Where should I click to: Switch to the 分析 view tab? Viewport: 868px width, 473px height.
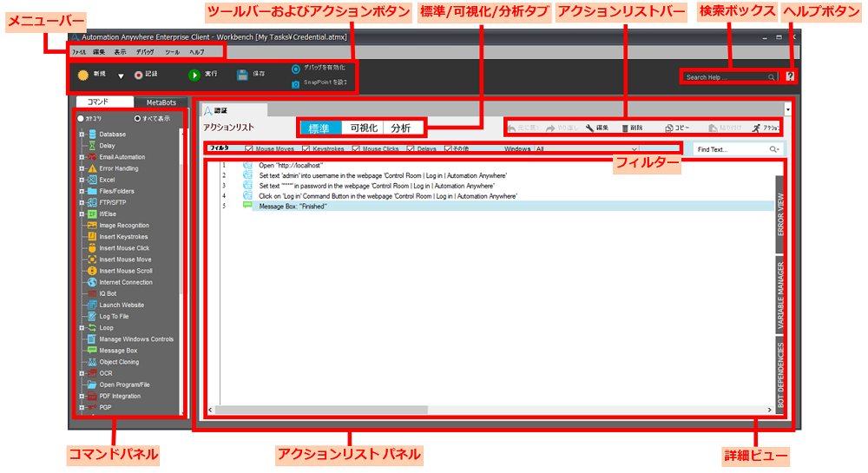click(x=401, y=128)
